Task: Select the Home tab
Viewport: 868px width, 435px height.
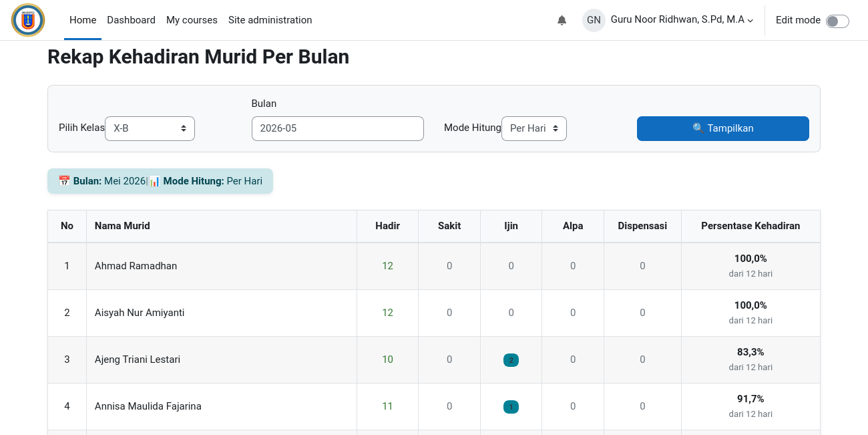Action: tap(83, 20)
